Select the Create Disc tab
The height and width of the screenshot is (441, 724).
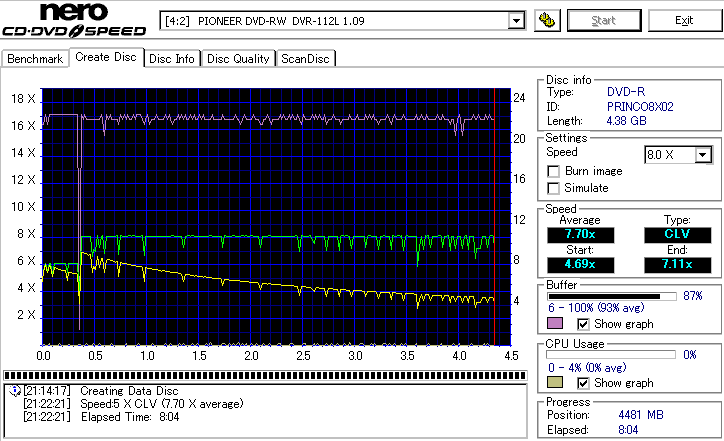pyautogui.click(x=106, y=58)
